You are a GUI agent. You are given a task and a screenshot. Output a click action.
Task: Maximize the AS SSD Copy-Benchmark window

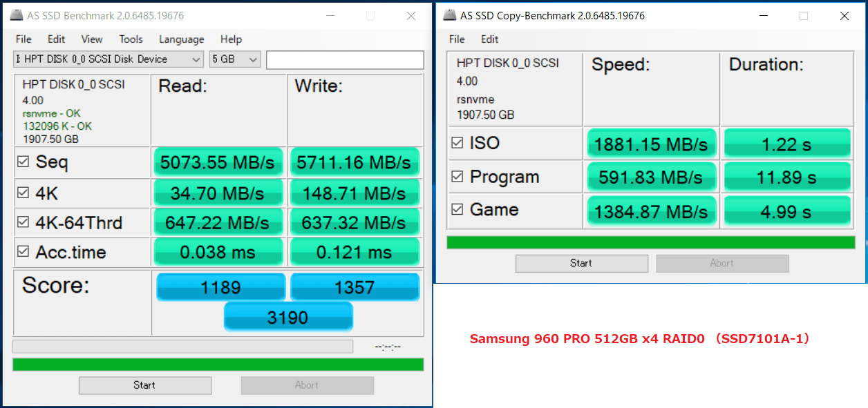(804, 16)
